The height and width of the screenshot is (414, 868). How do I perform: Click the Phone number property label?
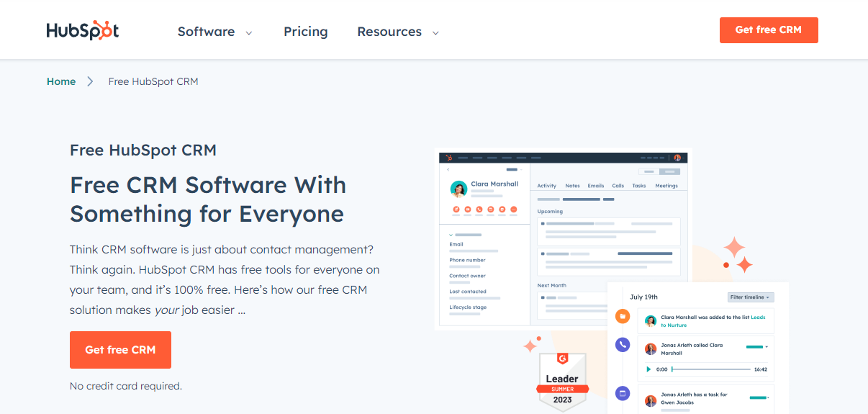pos(467,260)
